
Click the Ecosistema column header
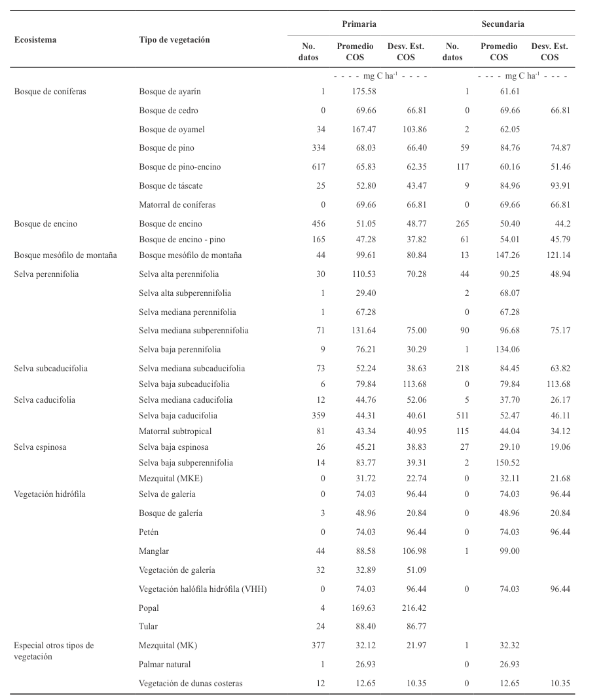(x=35, y=39)
